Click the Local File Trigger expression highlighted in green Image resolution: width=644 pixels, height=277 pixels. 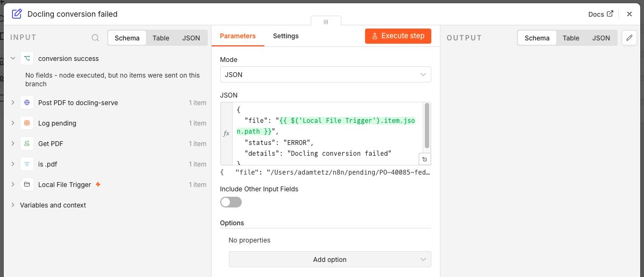(x=326, y=126)
